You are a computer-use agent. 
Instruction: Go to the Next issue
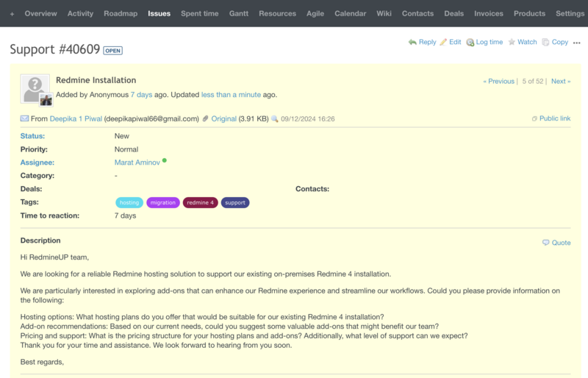561,81
